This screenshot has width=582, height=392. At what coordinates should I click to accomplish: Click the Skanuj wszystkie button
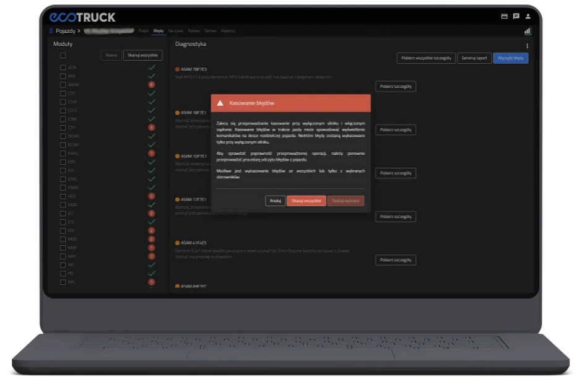(142, 56)
